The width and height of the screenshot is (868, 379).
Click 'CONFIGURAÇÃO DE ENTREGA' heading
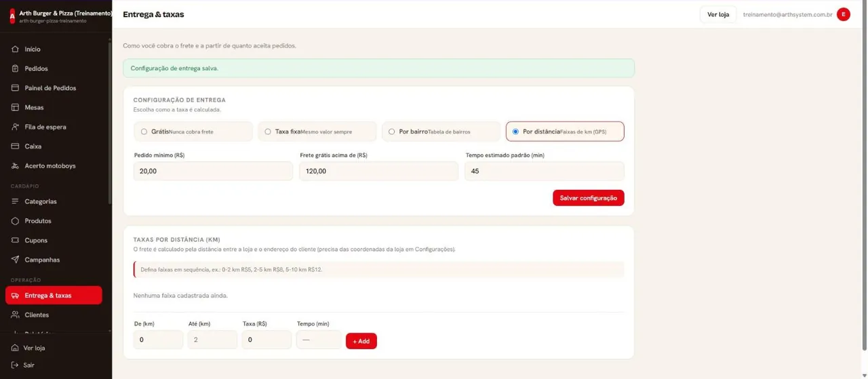pyautogui.click(x=179, y=100)
